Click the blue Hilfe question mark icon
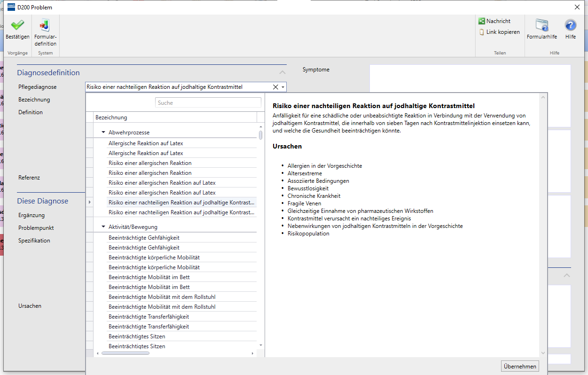 tap(570, 25)
